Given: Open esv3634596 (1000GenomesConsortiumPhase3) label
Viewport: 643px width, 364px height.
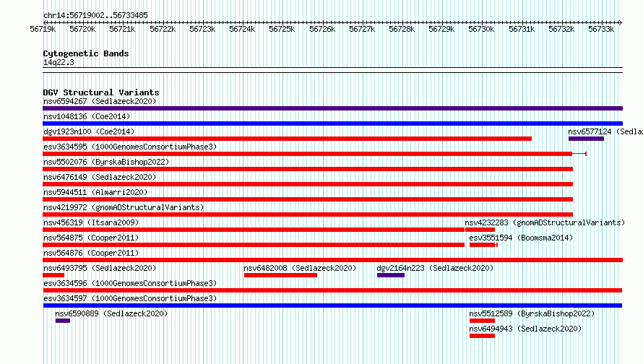Looking at the screenshot, I should (x=130, y=283).
